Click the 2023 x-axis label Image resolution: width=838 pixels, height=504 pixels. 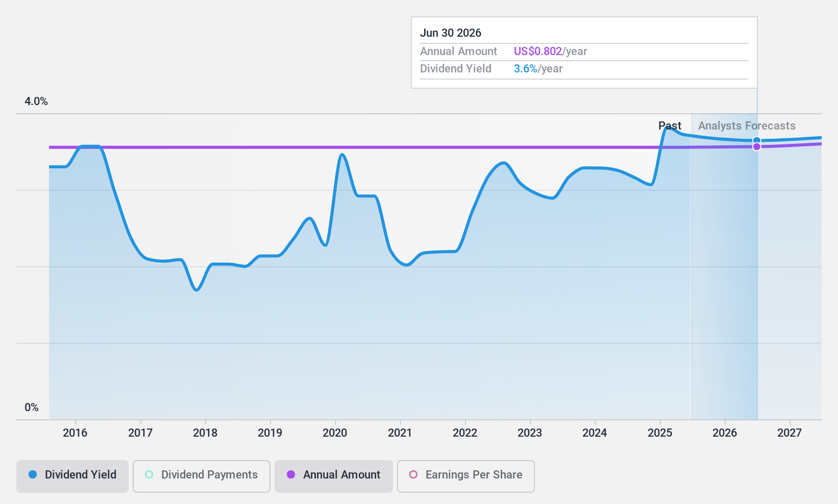(x=530, y=433)
